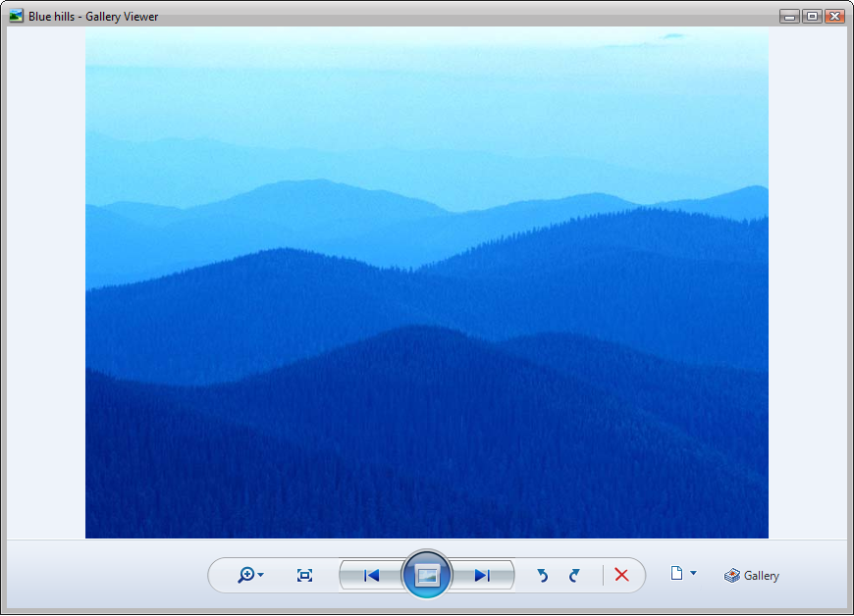Click the empty margin left of the photo

[x=46, y=282]
